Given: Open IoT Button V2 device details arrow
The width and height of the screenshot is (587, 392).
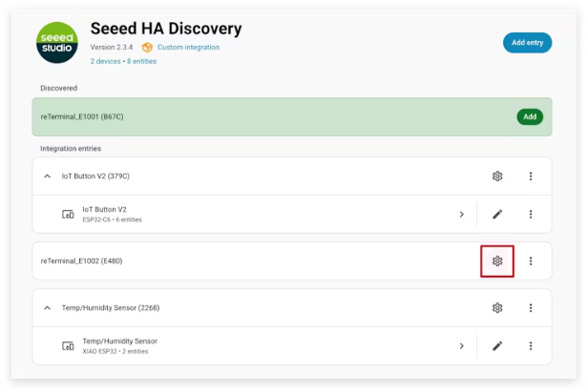Looking at the screenshot, I should click(461, 215).
